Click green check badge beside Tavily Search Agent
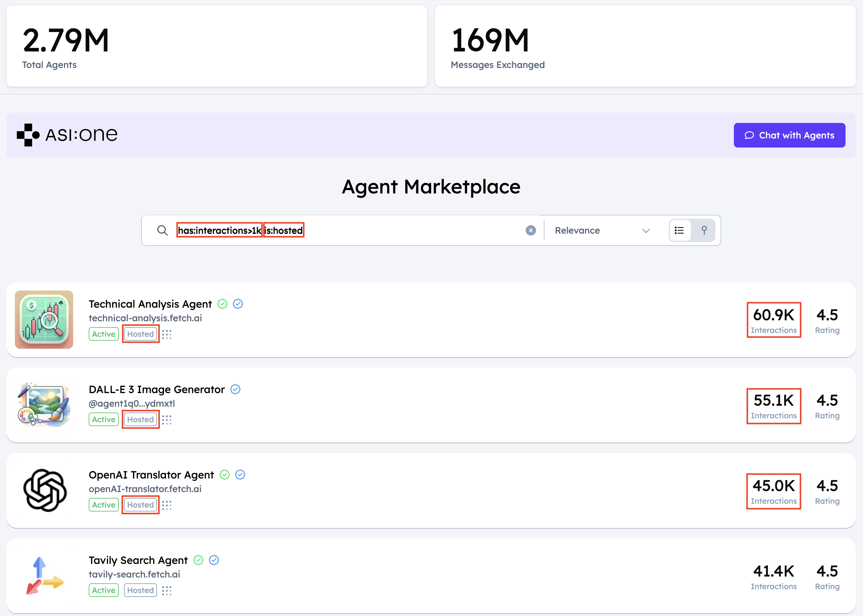863x616 pixels. (x=198, y=560)
